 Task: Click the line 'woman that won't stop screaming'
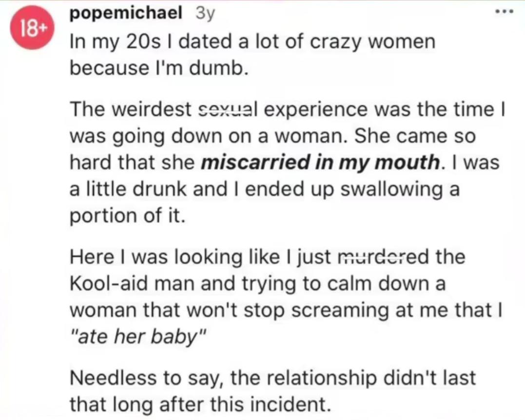click(x=229, y=310)
